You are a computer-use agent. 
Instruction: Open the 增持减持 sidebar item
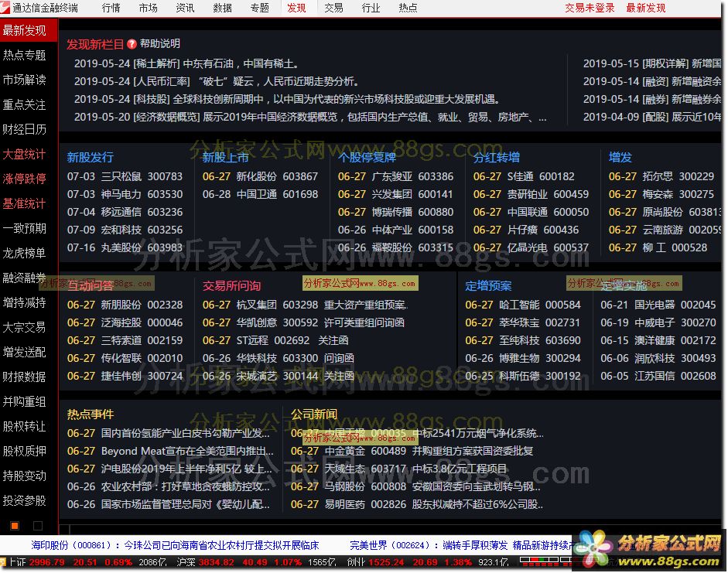25,302
